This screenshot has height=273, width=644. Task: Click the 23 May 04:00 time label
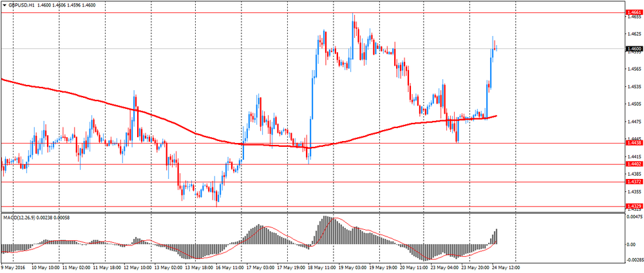tap(445, 268)
